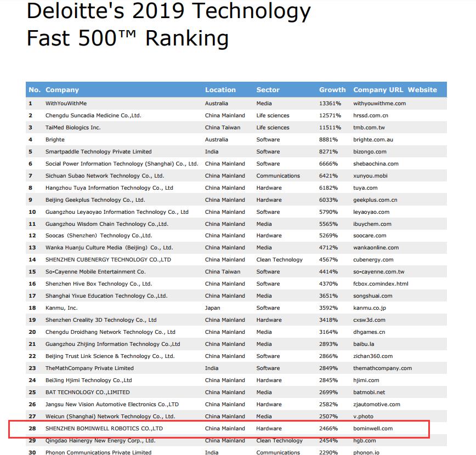Click the phonon.io URL in row 30

click(x=366, y=452)
